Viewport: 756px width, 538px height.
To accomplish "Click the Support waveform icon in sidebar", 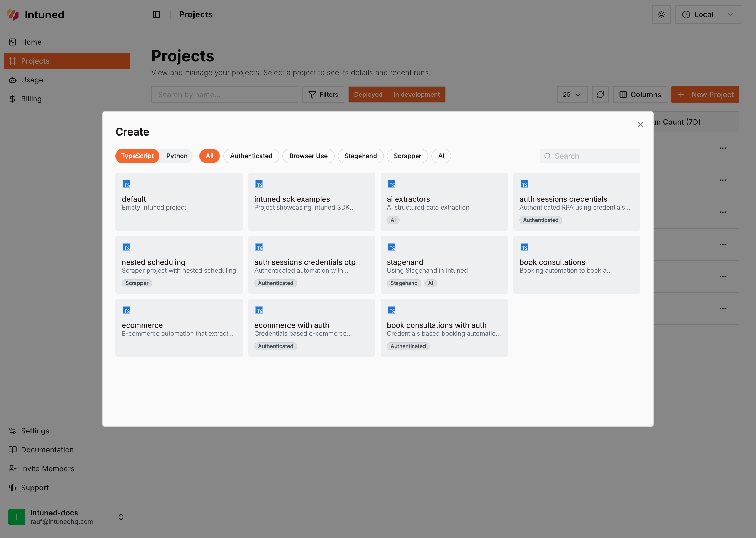I will (13, 487).
